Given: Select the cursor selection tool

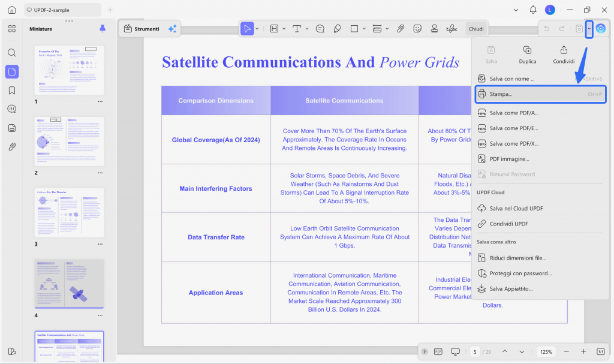Looking at the screenshot, I should click(247, 29).
